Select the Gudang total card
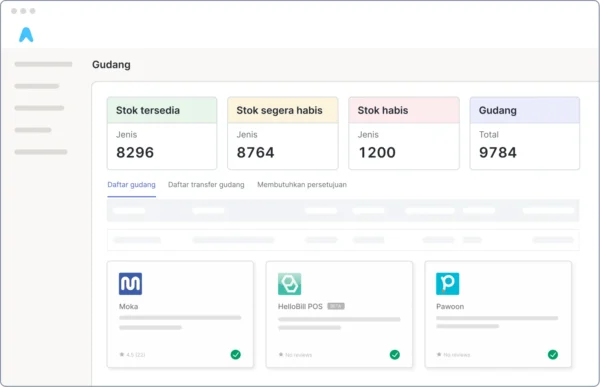 525,133
